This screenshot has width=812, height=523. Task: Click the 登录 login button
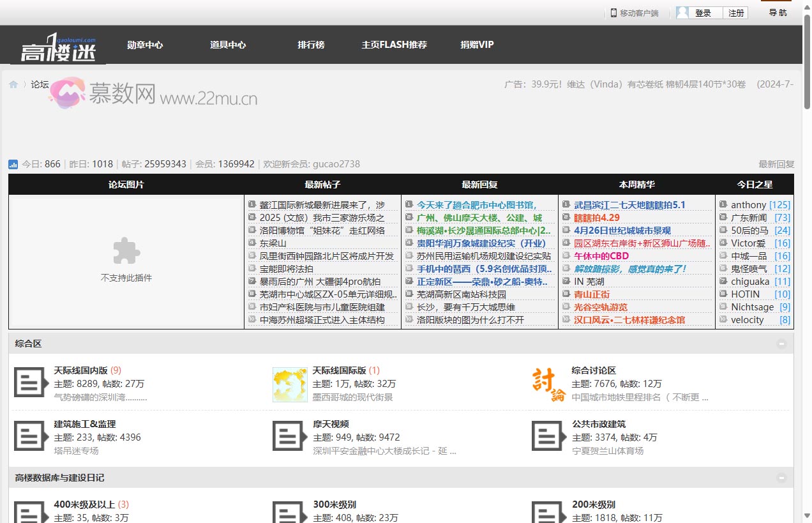click(x=703, y=13)
